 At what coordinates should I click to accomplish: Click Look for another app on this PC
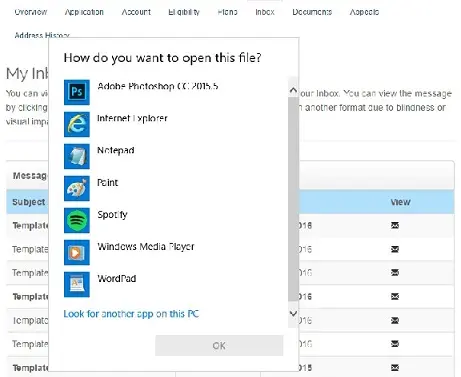[x=131, y=314]
